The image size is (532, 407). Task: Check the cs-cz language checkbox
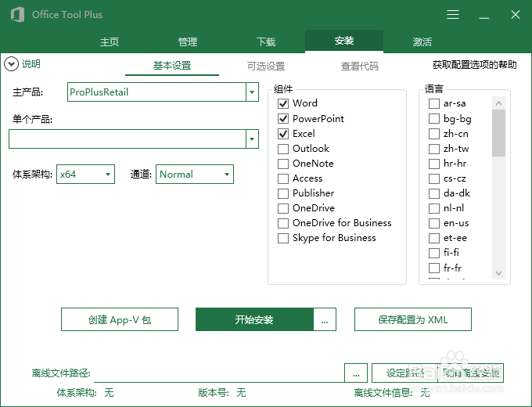434,178
